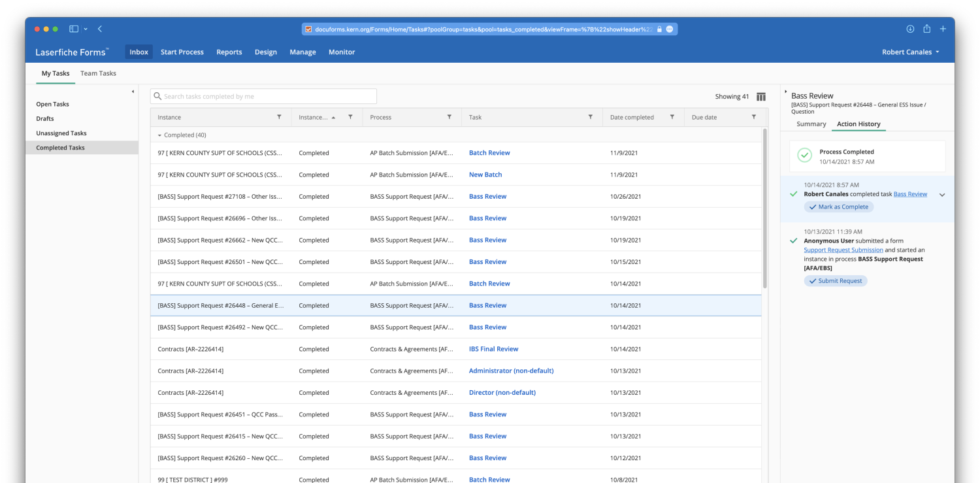Click the filter icon on Due date column
The width and height of the screenshot is (980, 483).
click(x=753, y=117)
